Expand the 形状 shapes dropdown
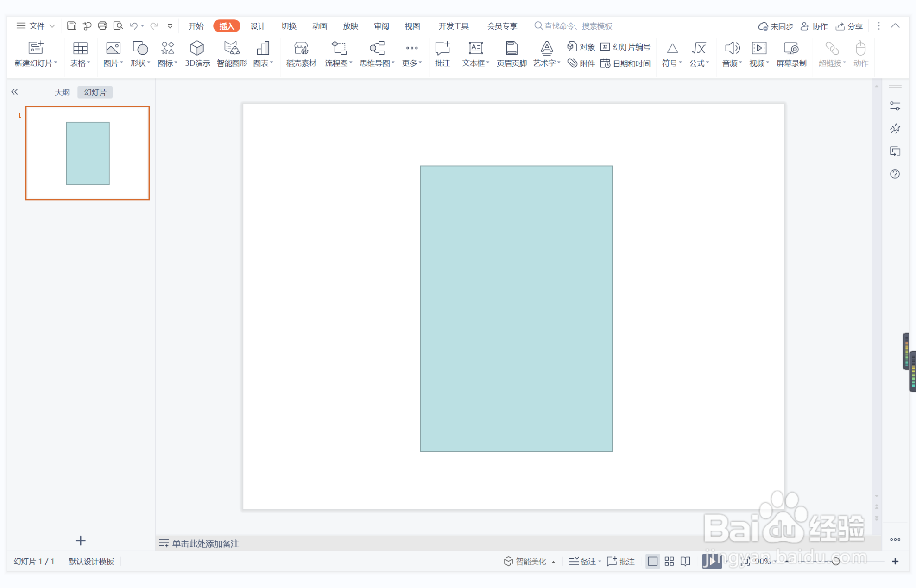916x588 pixels. click(140, 63)
